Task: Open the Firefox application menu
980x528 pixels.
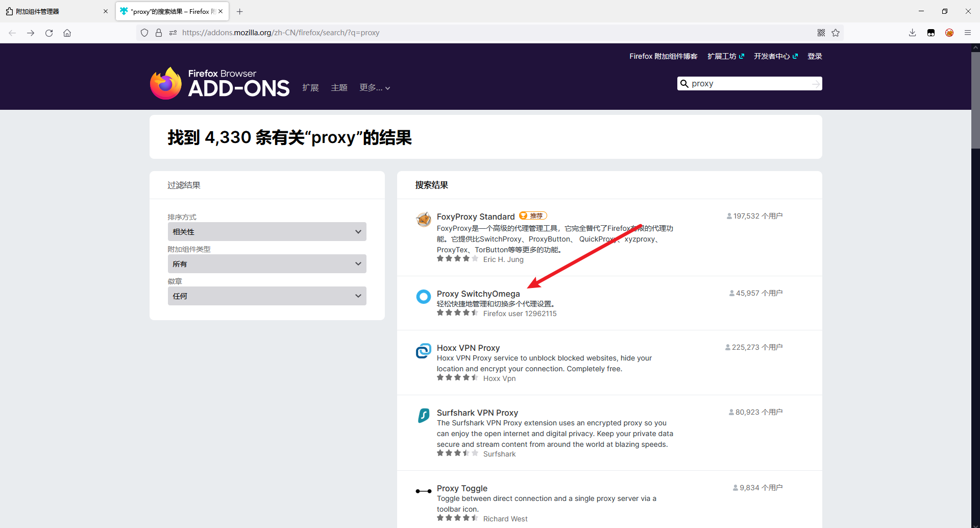Action: pyautogui.click(x=968, y=33)
